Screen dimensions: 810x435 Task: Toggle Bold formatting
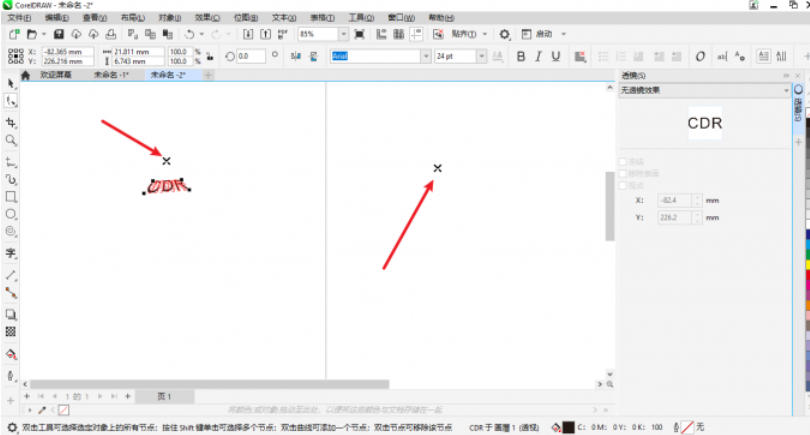click(x=521, y=56)
